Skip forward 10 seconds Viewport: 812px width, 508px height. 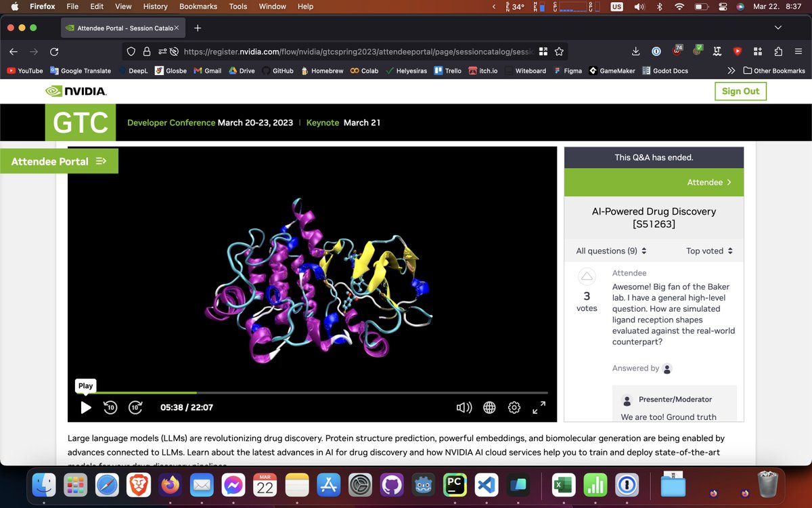click(135, 407)
